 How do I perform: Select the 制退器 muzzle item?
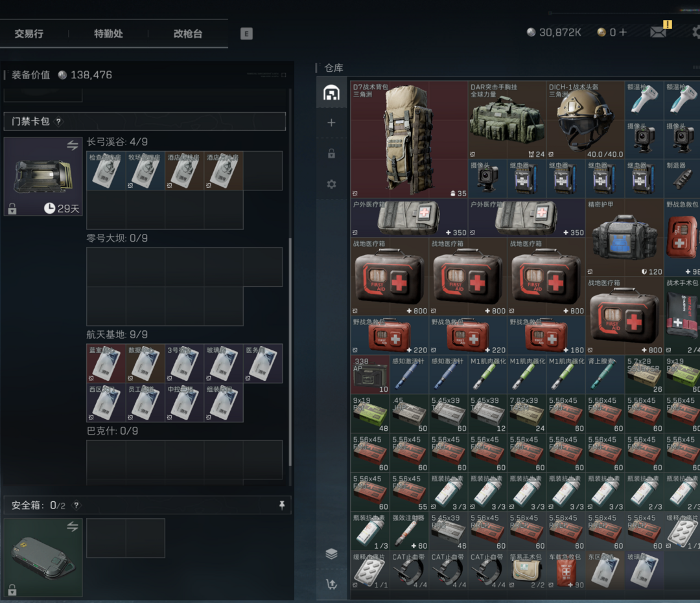pos(682,178)
